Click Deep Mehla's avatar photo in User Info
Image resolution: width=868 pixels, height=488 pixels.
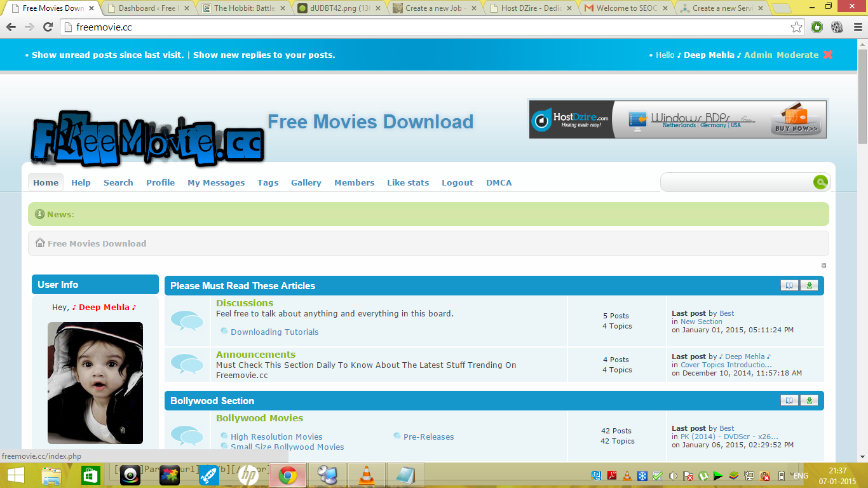click(94, 383)
